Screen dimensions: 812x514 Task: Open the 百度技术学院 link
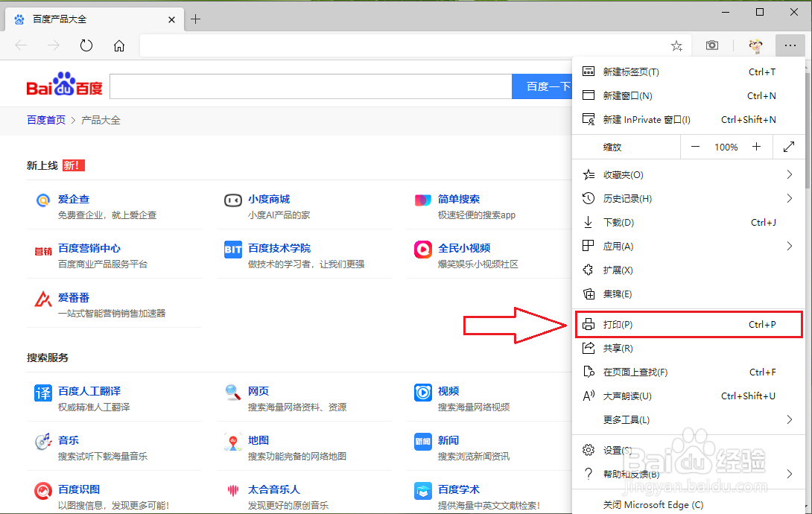click(279, 249)
